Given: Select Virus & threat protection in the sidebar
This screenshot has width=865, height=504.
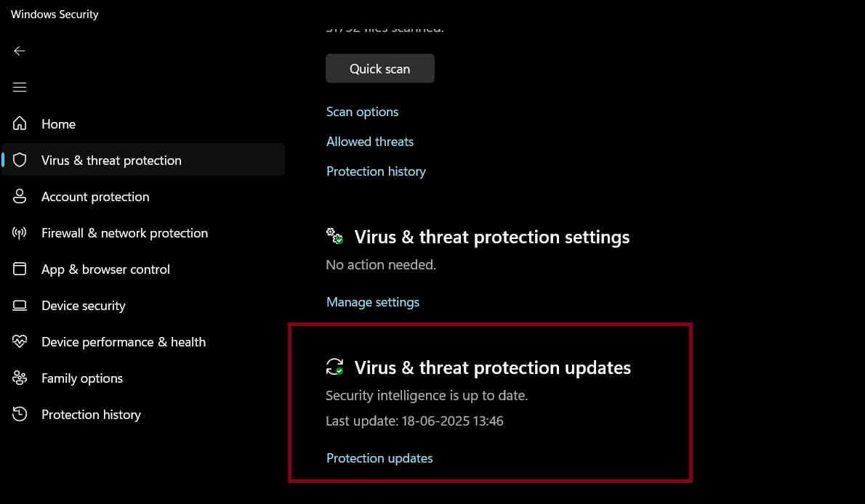Looking at the screenshot, I should point(111,160).
